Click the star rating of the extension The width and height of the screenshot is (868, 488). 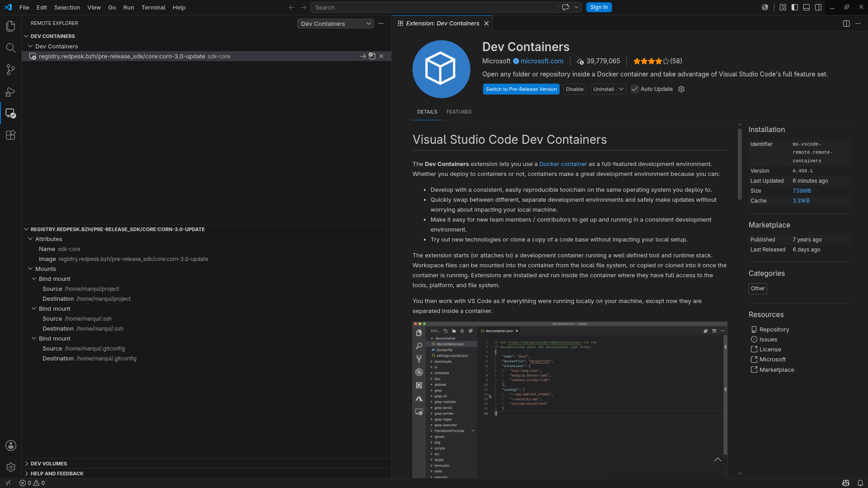click(651, 61)
